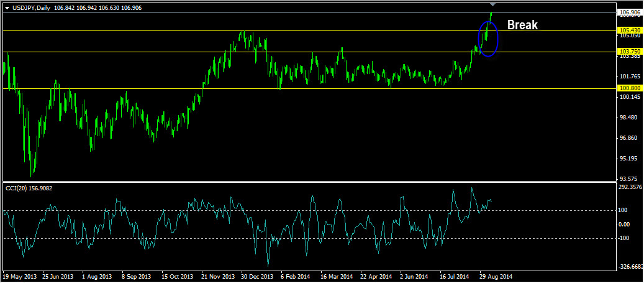Viewport: 644px width, 283px height.
Task: Click the 16 Jul 2014 date label
Action: pos(455,276)
